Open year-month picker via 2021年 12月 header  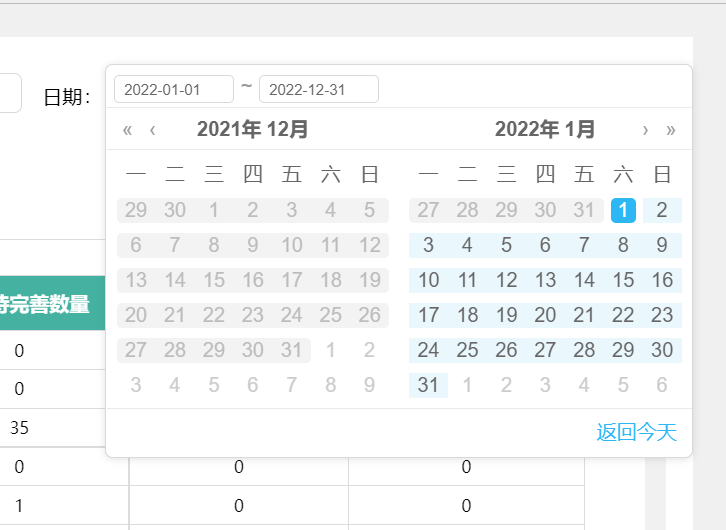pos(252,129)
